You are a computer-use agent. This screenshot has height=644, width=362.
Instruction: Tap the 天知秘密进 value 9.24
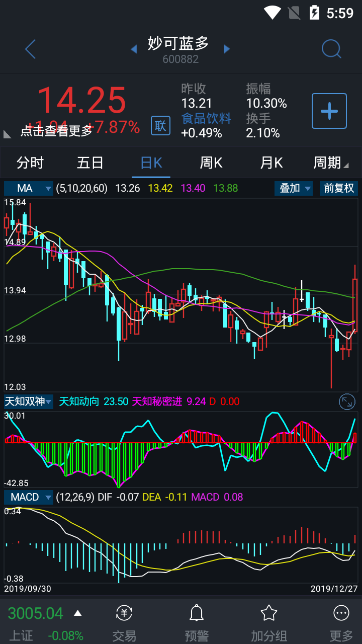tap(196, 401)
